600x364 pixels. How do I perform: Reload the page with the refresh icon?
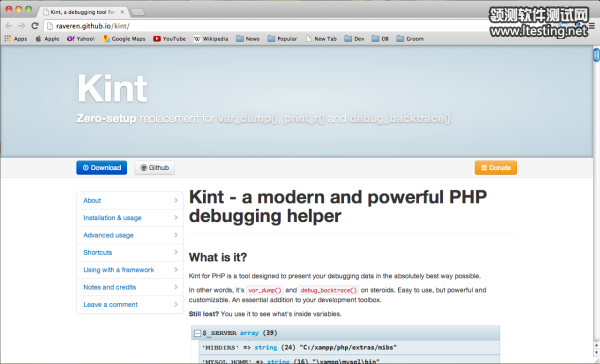(35, 26)
